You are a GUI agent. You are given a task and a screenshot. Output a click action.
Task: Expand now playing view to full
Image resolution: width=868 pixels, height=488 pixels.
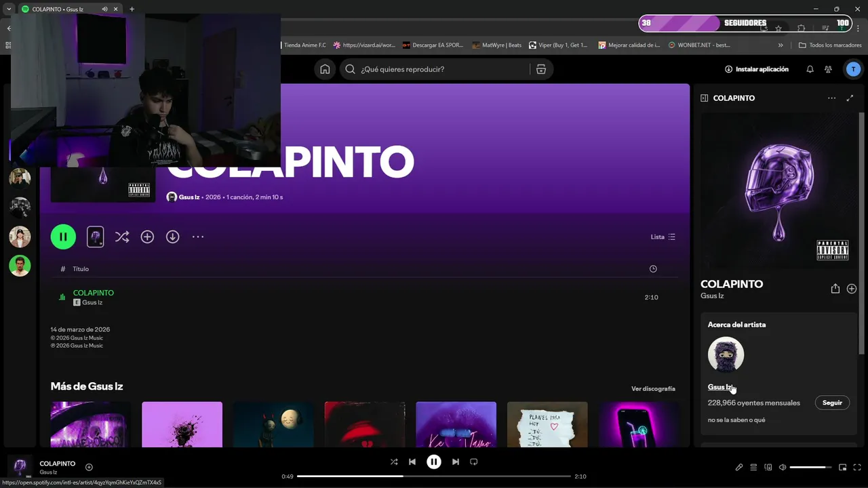click(x=850, y=98)
